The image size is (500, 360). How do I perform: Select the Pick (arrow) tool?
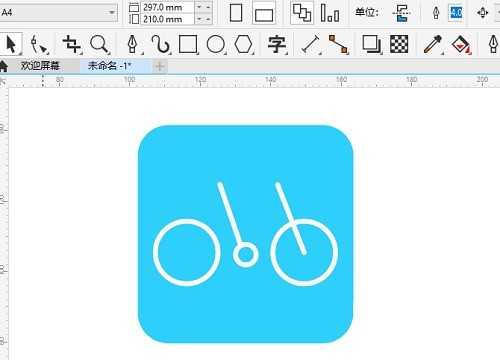11,45
